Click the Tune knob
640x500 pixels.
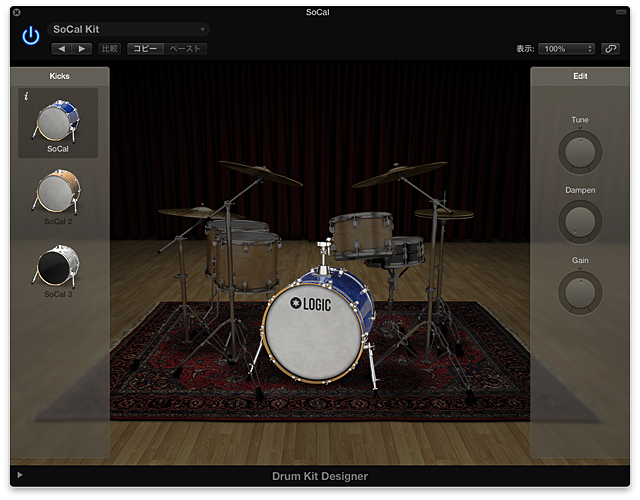tap(580, 151)
